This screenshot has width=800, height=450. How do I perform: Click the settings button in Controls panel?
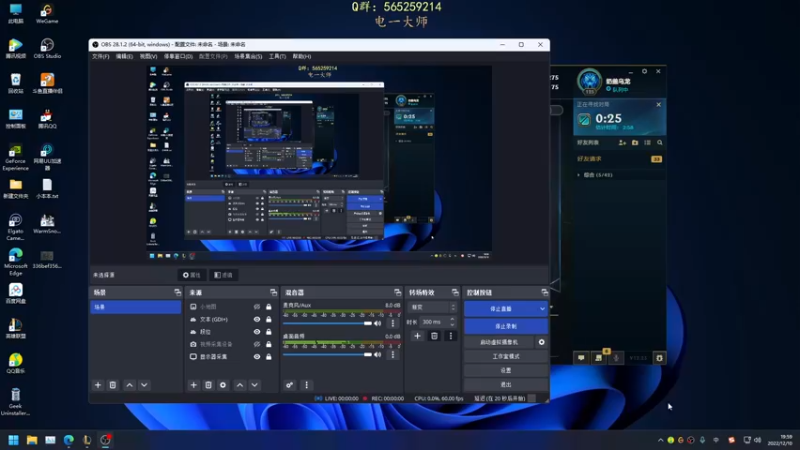point(506,370)
